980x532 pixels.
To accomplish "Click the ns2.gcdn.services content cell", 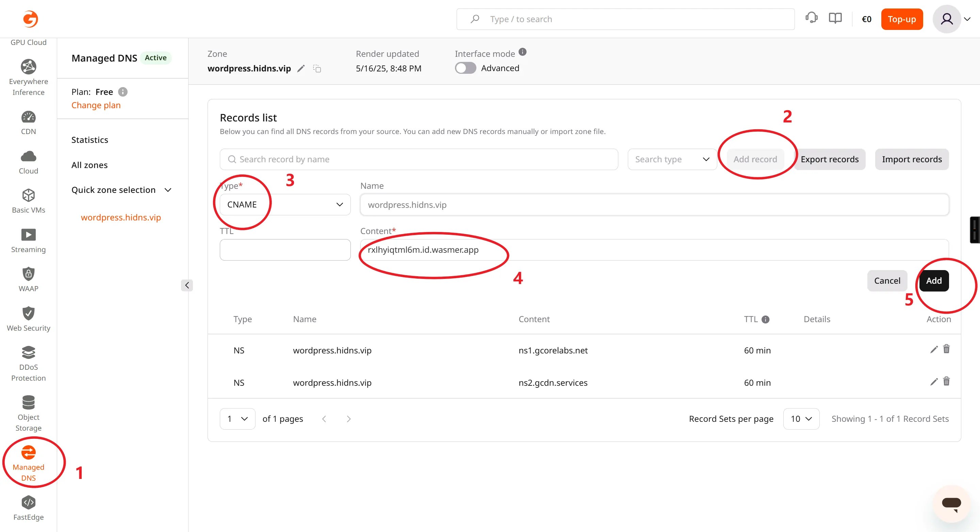I will tap(553, 383).
